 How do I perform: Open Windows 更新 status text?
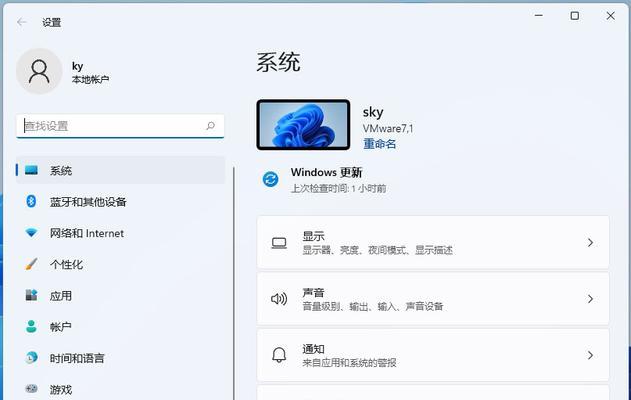(x=326, y=173)
